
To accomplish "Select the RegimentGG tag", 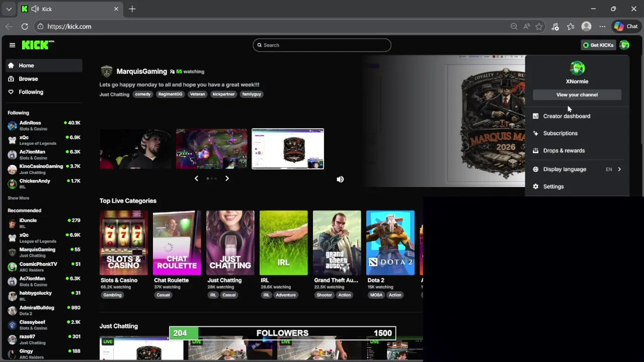I will 170,94.
